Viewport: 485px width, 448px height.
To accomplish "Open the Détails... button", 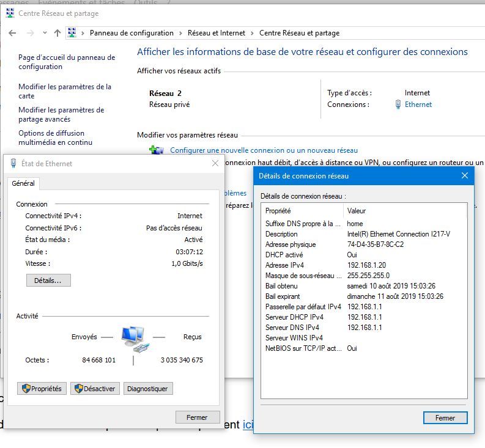I will pos(48,281).
